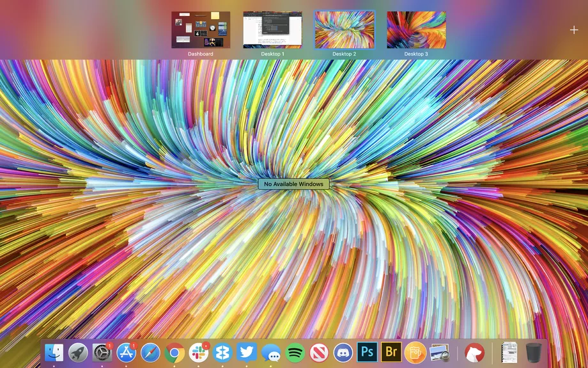Click the No Available Windows label
The image size is (588, 368).
pos(294,184)
